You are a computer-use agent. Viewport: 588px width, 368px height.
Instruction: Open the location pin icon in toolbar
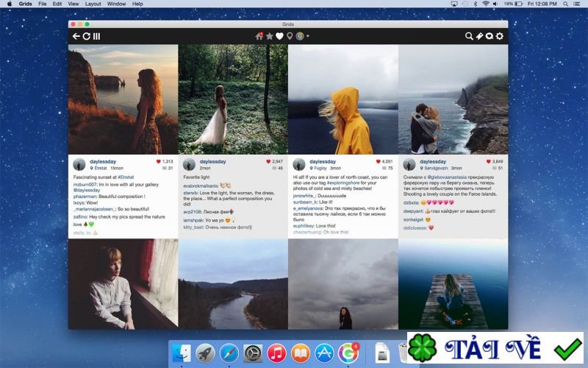tap(290, 36)
